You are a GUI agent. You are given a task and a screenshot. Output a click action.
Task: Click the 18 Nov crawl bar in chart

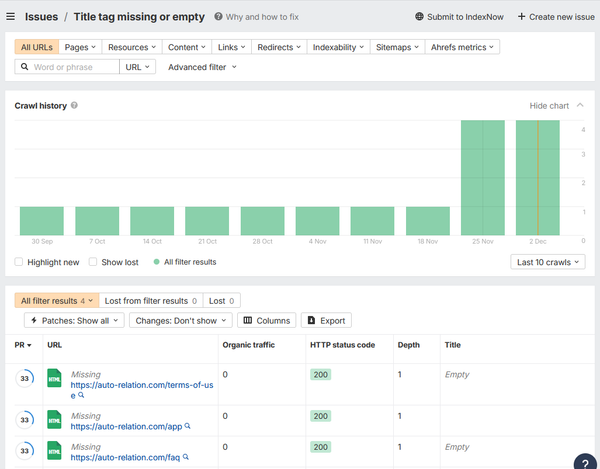click(427, 221)
